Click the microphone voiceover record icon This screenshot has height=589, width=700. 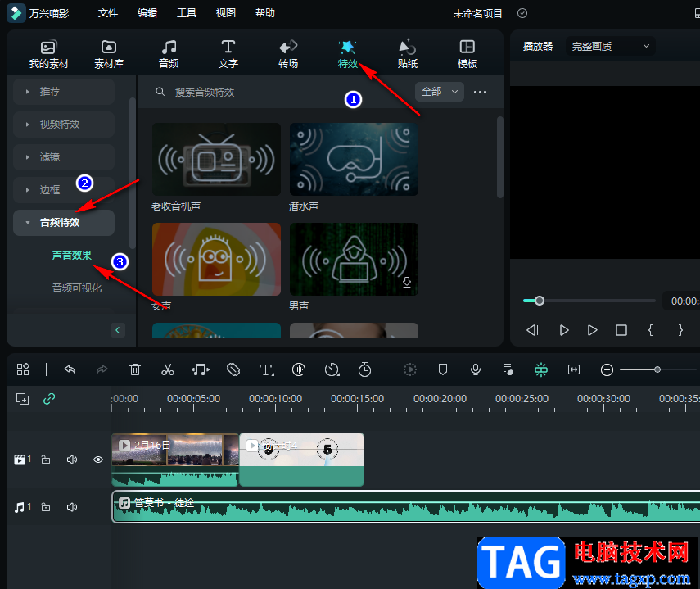pyautogui.click(x=475, y=370)
